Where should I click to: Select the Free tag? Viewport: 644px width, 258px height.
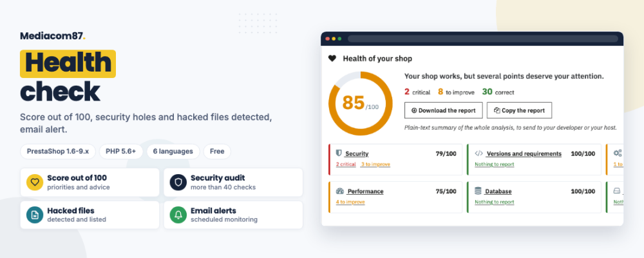(217, 152)
